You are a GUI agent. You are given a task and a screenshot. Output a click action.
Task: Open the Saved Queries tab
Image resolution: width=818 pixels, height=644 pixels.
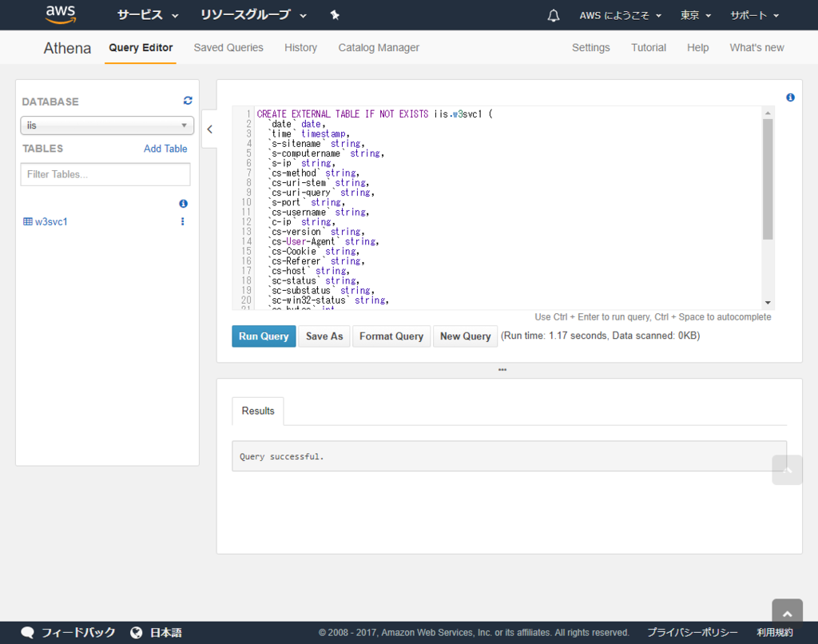[228, 47]
